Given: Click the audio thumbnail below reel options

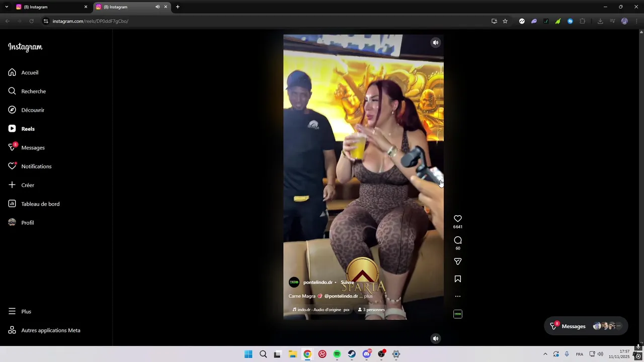Looking at the screenshot, I should [458, 314].
